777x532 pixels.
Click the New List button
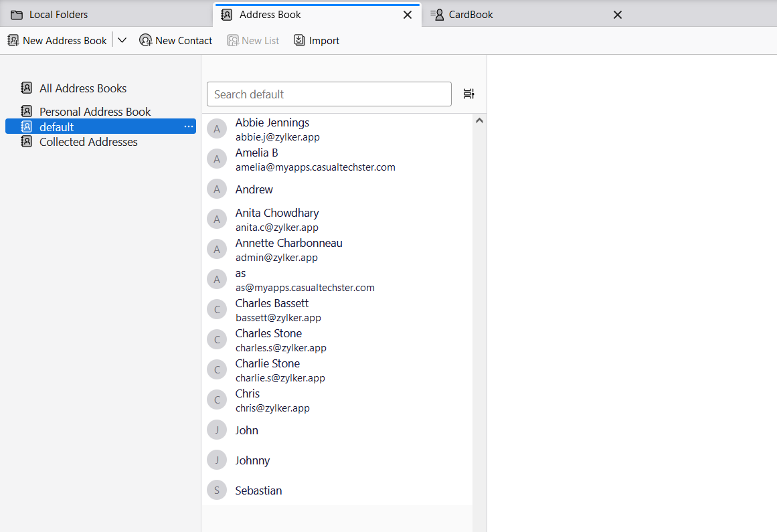click(x=253, y=41)
